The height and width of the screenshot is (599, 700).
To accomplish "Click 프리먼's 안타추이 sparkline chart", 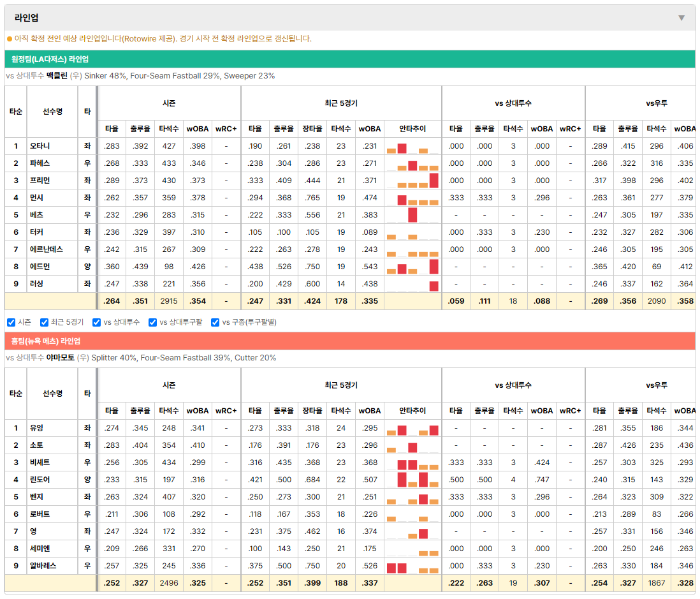I will (x=412, y=181).
